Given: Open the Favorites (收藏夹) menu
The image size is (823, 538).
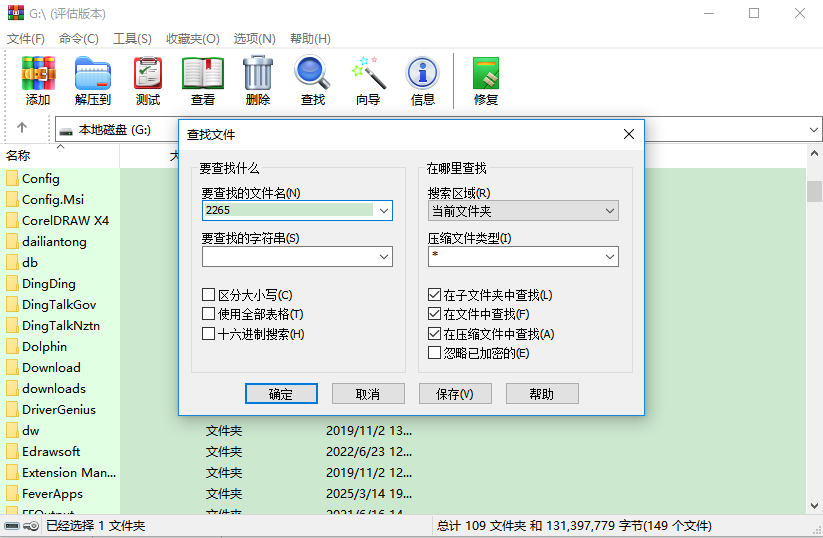Looking at the screenshot, I should [192, 38].
